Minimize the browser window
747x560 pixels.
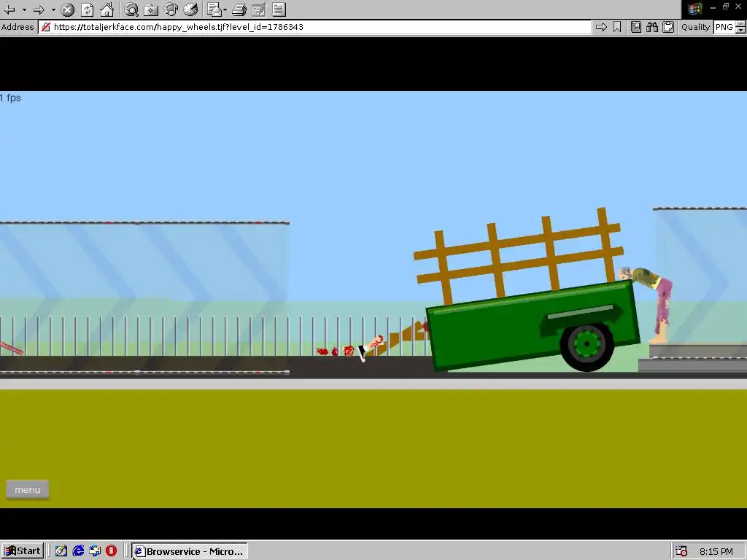pyautogui.click(x=713, y=7)
